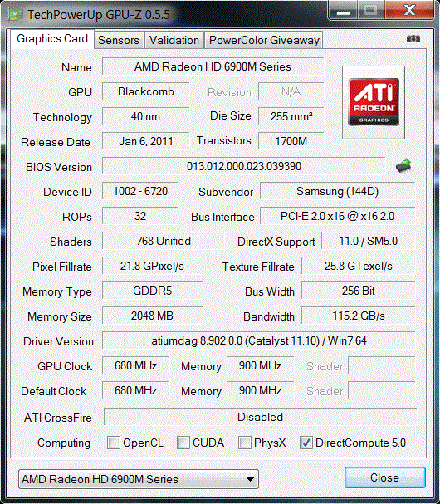Open the AMD Radeon HD 6900M dropdown
440x504 pixels.
coord(139,479)
